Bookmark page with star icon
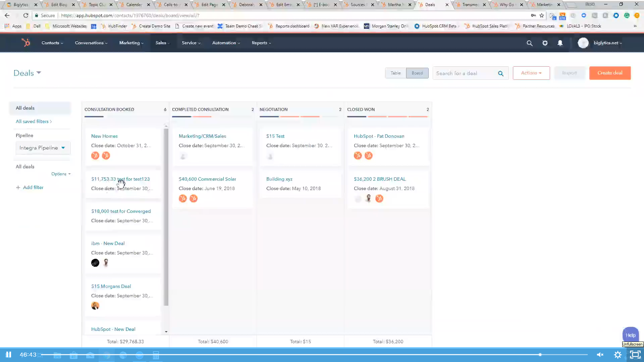644x362 pixels. coord(541,15)
